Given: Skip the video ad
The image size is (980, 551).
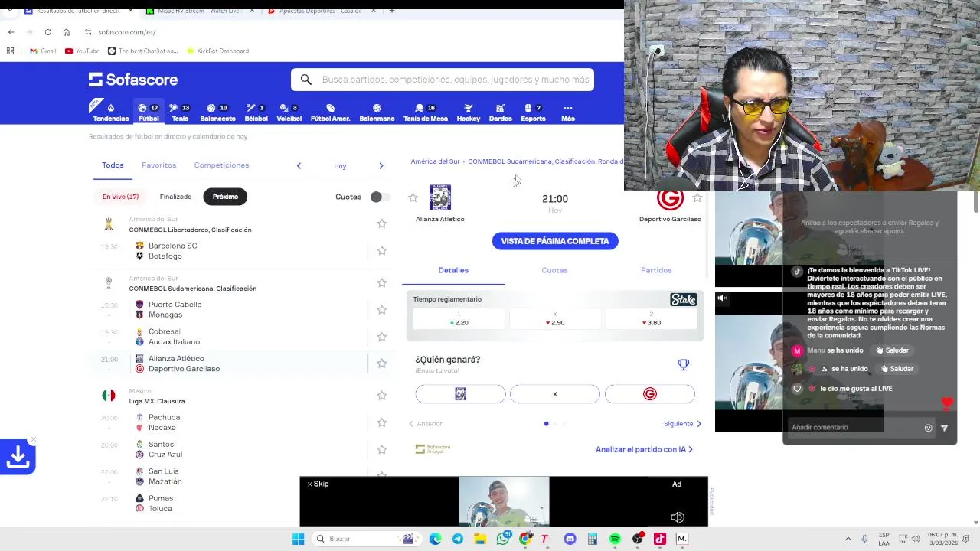Looking at the screenshot, I should pos(318,484).
